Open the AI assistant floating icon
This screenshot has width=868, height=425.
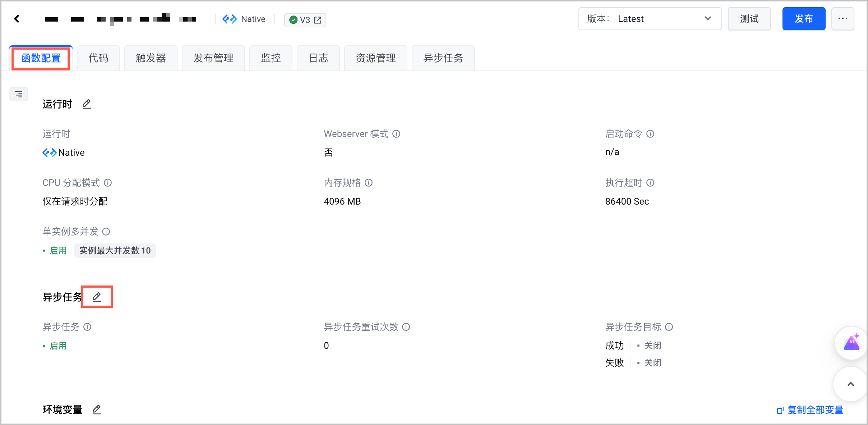coord(851,343)
